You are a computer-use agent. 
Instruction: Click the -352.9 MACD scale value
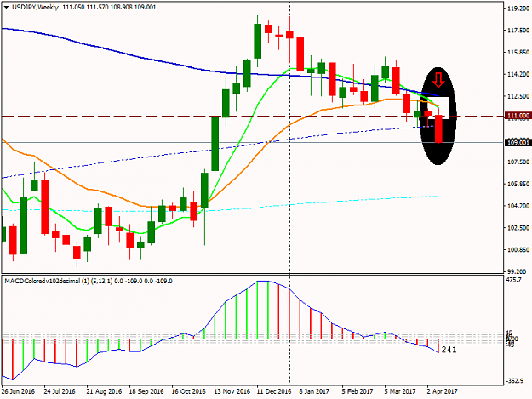coord(514,381)
